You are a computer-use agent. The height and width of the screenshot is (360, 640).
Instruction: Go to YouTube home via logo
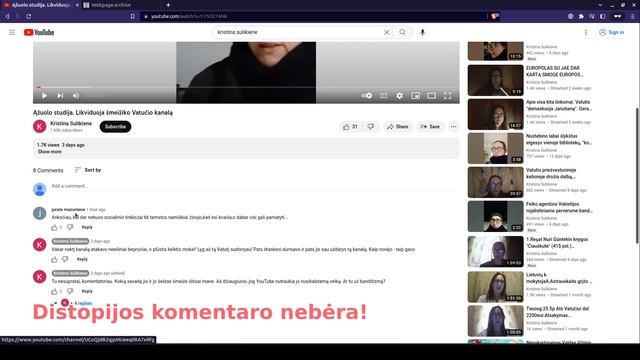(x=39, y=32)
